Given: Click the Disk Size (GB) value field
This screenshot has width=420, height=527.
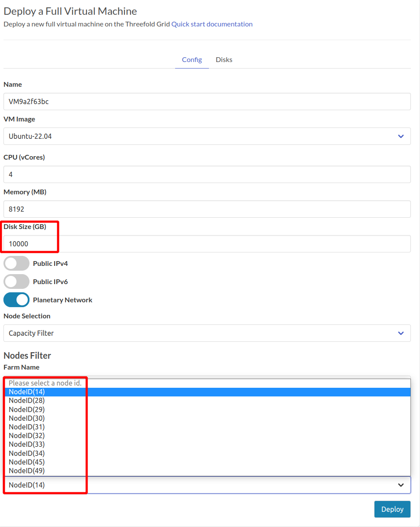Looking at the screenshot, I should click(x=207, y=244).
